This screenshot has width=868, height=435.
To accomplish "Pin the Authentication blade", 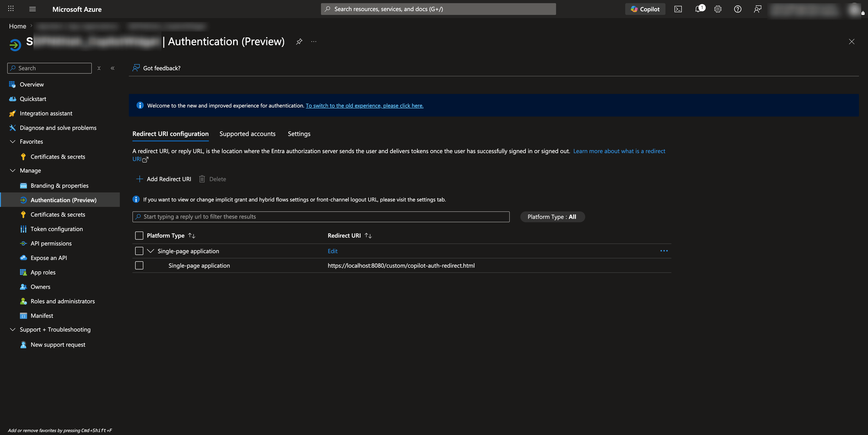I will (299, 41).
